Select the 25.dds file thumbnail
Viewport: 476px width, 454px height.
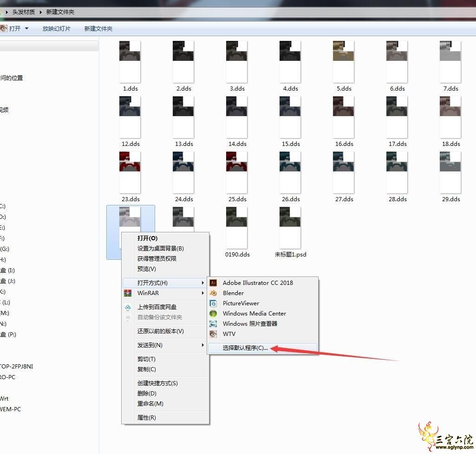pos(237,172)
